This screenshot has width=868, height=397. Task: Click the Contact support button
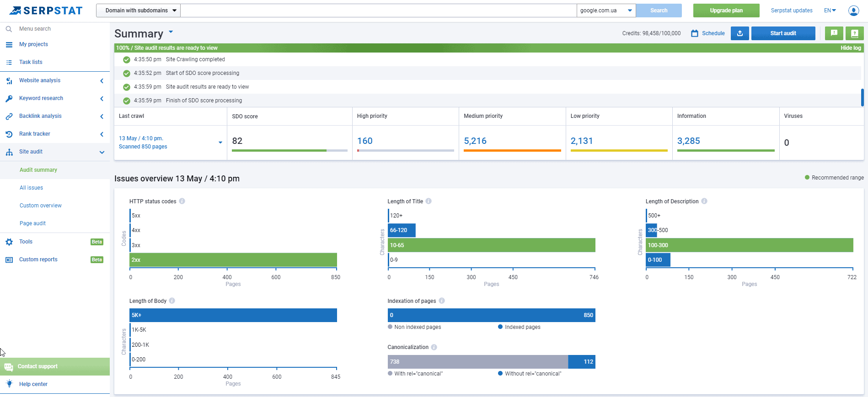55,366
